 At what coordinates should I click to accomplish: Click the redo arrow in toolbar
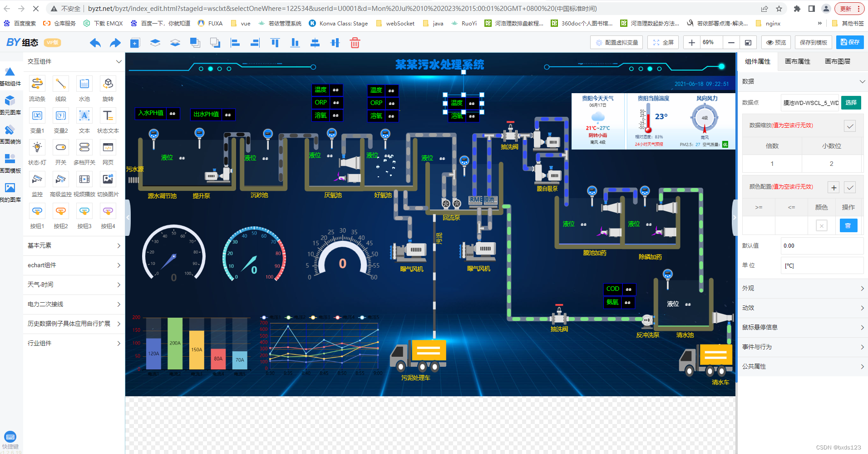pos(115,43)
